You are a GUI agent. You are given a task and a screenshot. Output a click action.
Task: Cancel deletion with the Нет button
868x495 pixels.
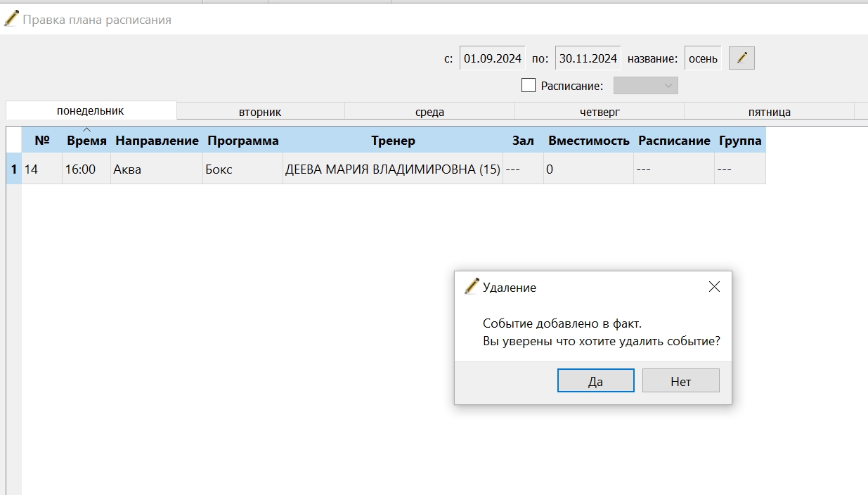tap(681, 381)
